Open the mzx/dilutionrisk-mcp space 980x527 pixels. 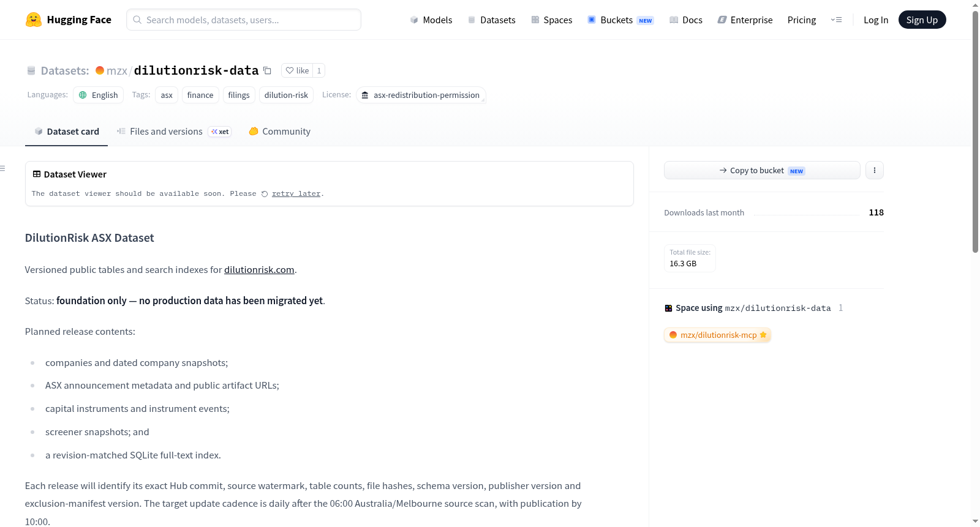pyautogui.click(x=717, y=335)
